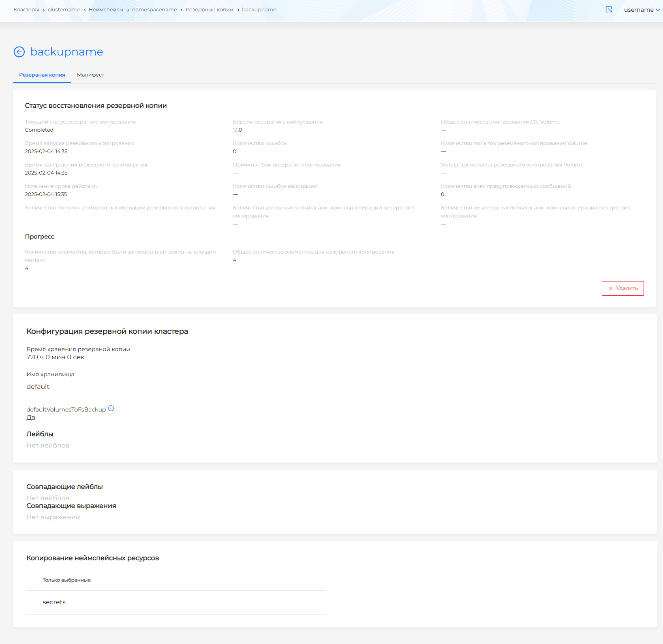Select the Резервная копия tab
The width and height of the screenshot is (663, 644).
coord(42,75)
